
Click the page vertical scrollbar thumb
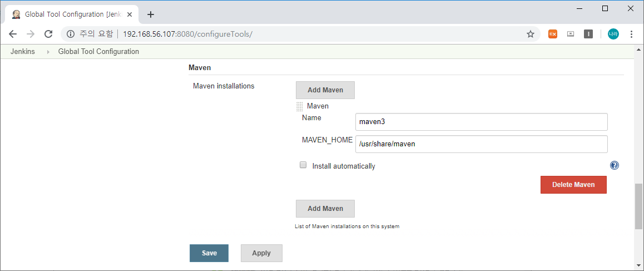(x=638, y=206)
